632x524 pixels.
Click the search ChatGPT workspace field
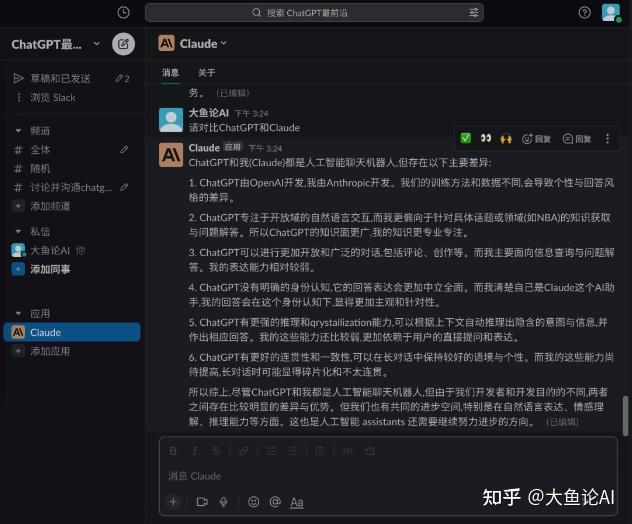click(314, 12)
